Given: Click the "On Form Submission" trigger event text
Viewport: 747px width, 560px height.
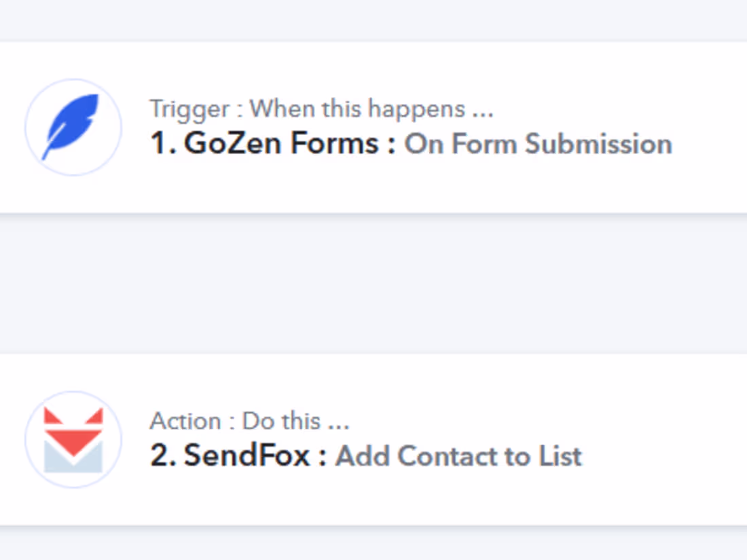Looking at the screenshot, I should 538,145.
